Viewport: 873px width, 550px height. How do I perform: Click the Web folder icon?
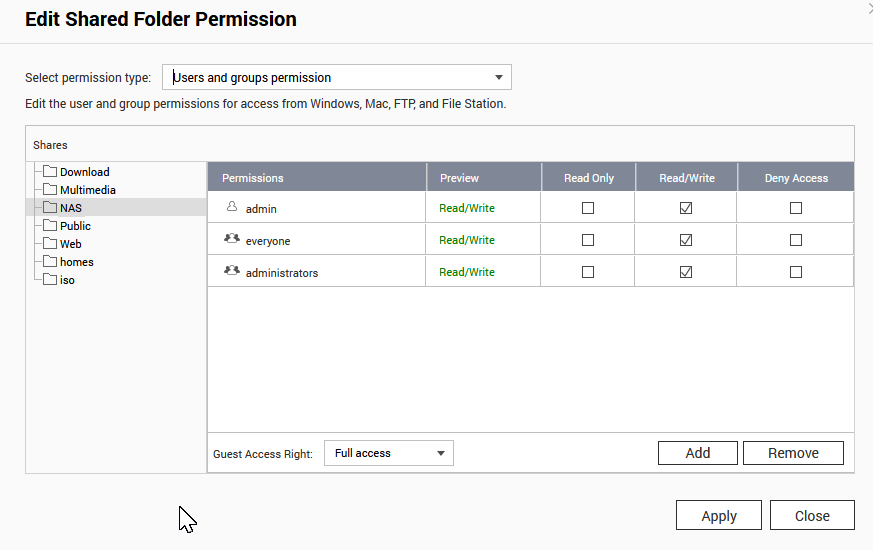pos(50,244)
